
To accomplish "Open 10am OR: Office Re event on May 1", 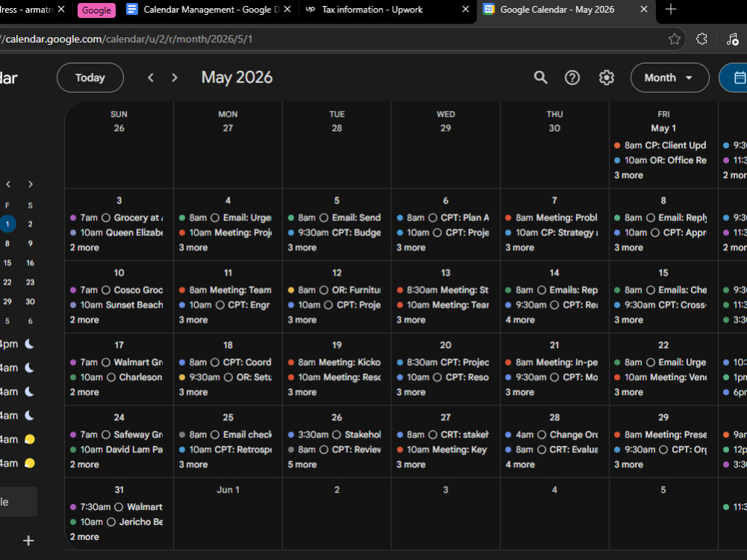I will click(660, 161).
